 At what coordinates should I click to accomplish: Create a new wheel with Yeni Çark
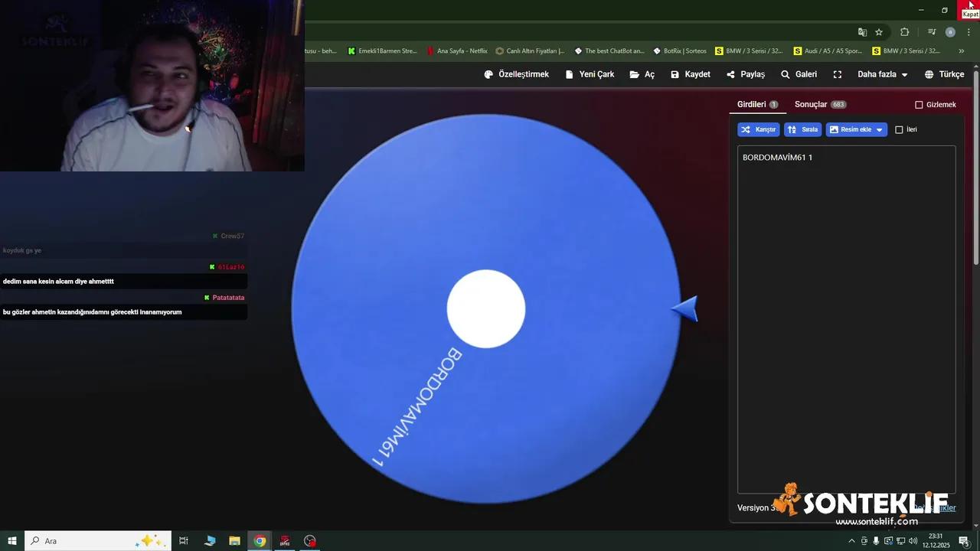click(x=590, y=74)
